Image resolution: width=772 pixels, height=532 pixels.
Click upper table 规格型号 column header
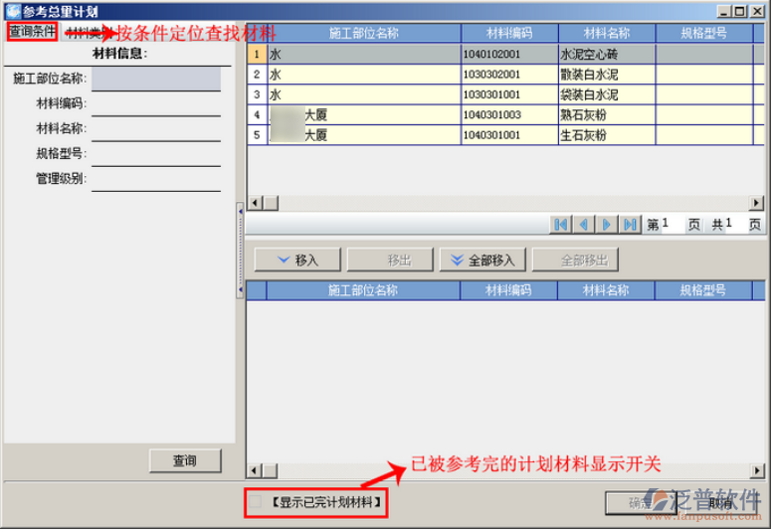tap(704, 33)
